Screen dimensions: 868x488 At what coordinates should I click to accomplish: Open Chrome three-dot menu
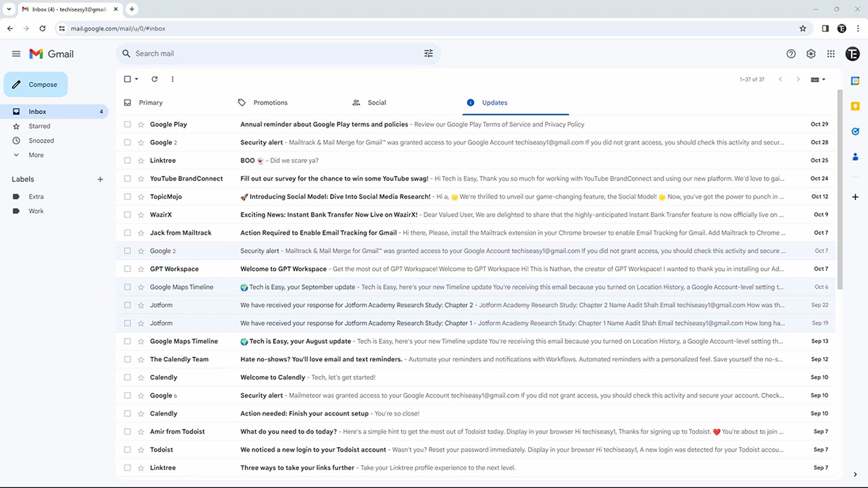858,28
